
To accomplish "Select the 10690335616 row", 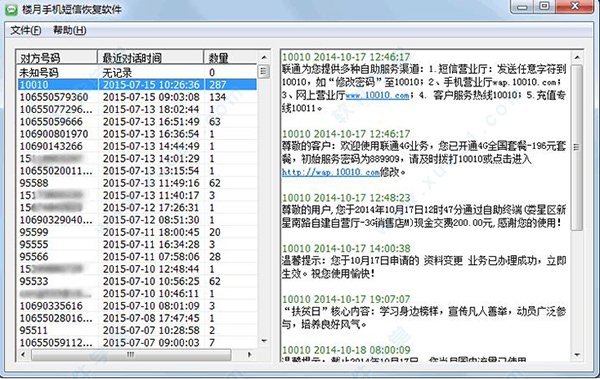I will click(137, 306).
